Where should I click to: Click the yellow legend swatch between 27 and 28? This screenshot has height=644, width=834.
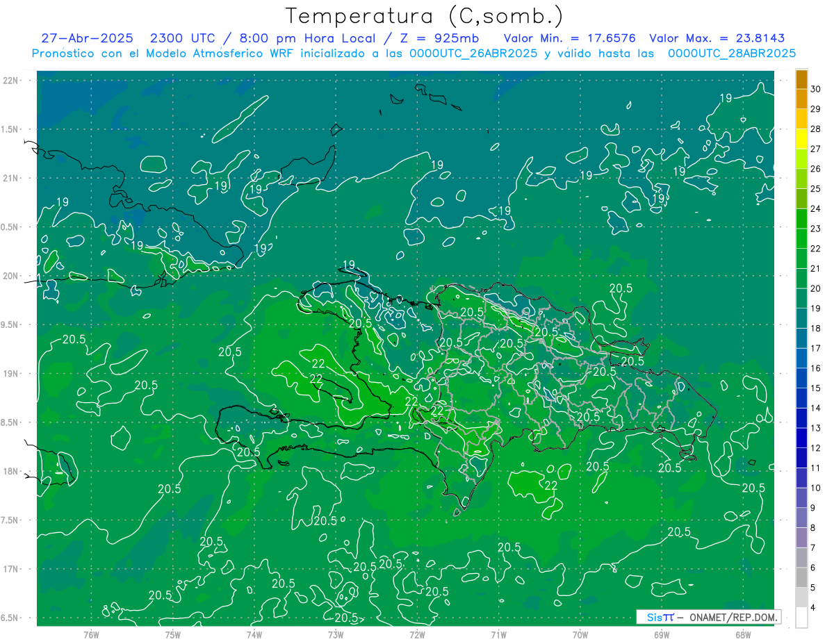tap(801, 140)
